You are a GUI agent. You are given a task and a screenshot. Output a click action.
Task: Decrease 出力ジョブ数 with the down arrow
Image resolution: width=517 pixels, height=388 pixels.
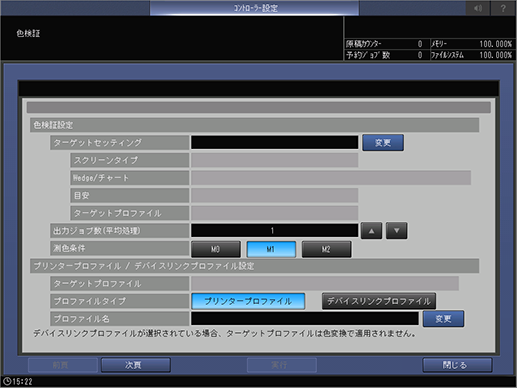pos(396,231)
